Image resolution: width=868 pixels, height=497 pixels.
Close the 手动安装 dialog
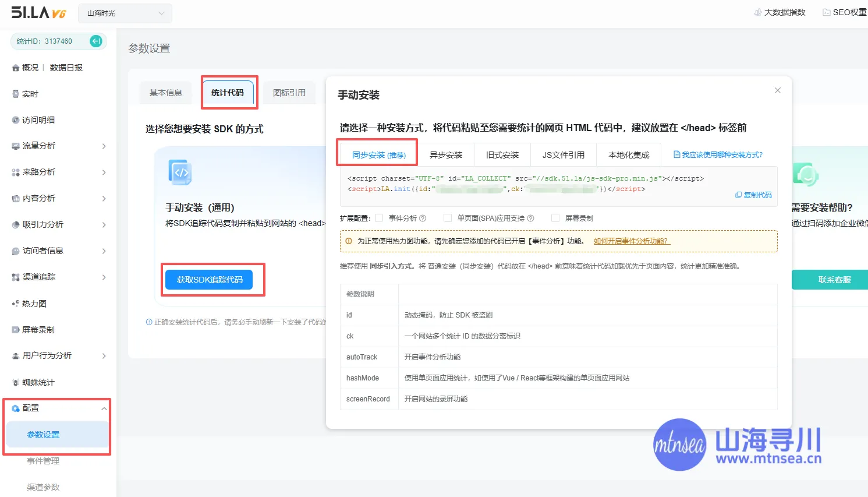click(778, 90)
